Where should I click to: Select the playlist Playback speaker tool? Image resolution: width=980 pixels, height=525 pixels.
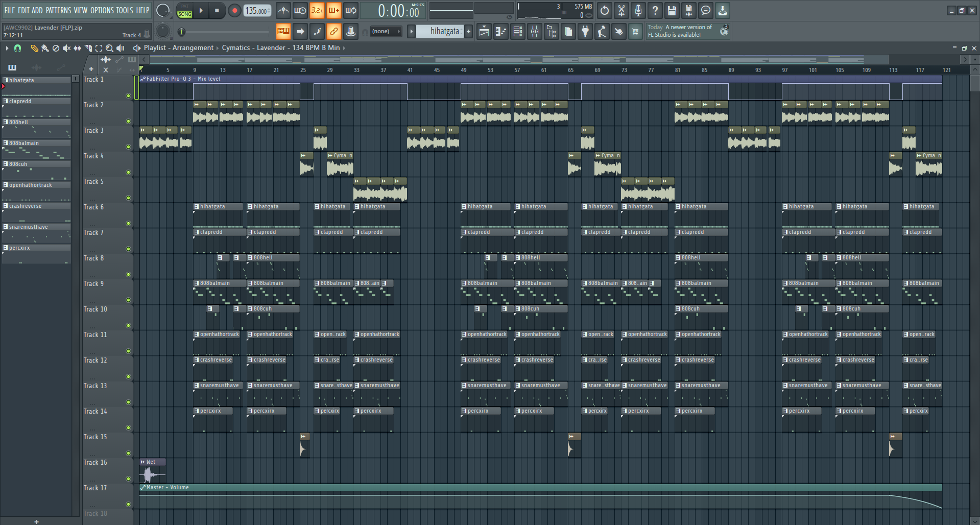click(121, 48)
